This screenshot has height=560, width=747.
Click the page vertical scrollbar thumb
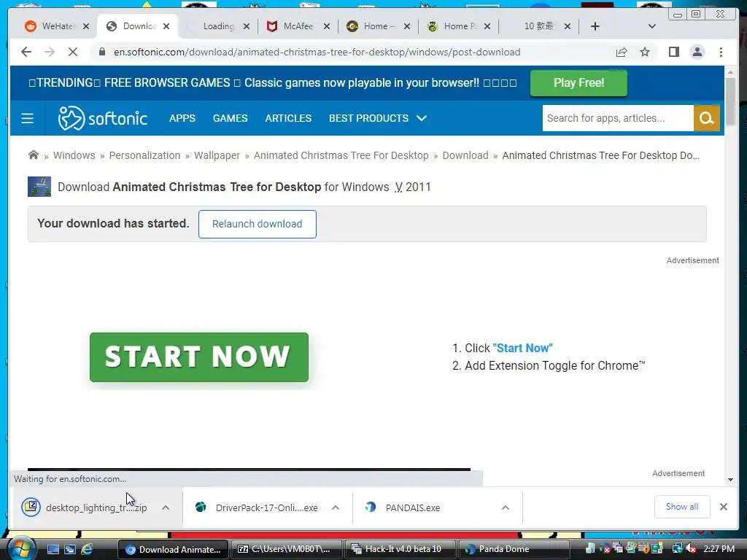click(730, 101)
